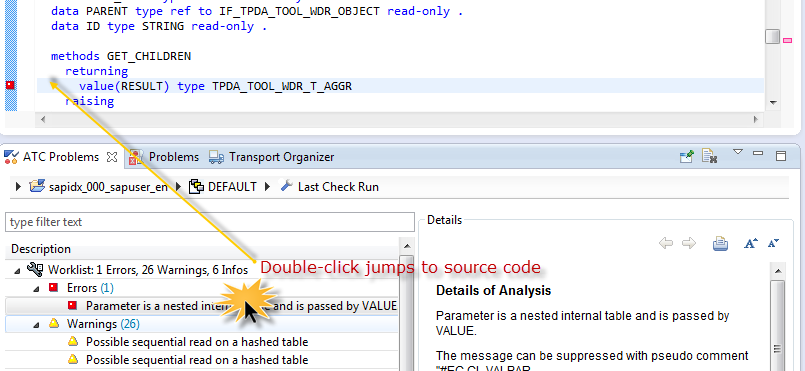The image size is (805, 371).
Task: Click the code line value(RESULT) type TPDA_TOOL_WDR_T_AGGR
Action: click(x=215, y=86)
